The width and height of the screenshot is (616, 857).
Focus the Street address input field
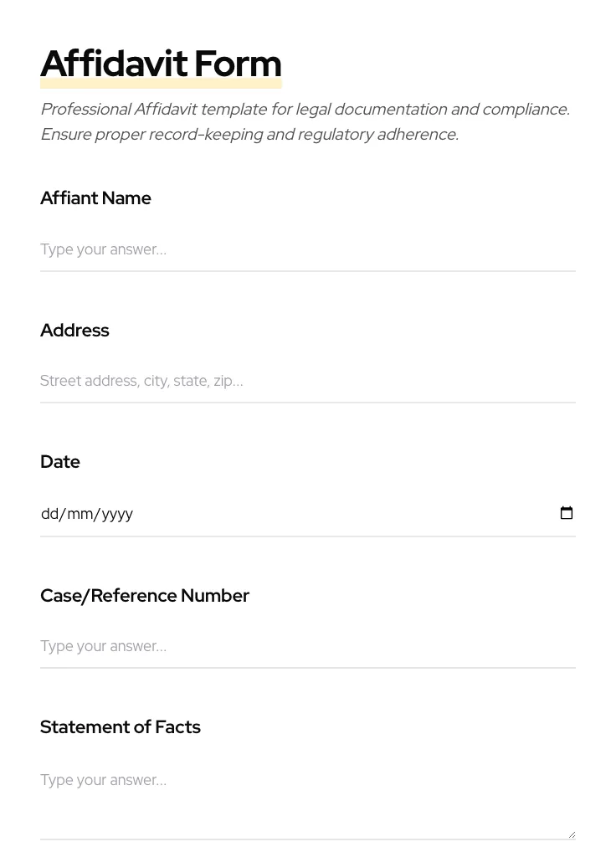coord(307,381)
